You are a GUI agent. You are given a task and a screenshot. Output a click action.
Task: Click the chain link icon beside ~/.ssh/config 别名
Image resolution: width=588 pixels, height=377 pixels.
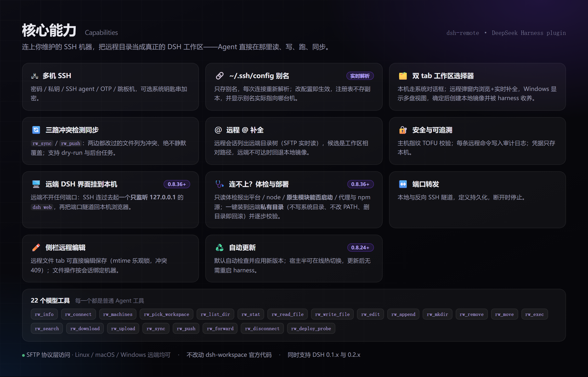point(219,76)
